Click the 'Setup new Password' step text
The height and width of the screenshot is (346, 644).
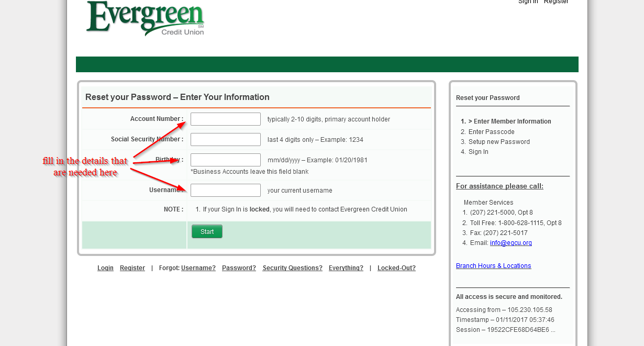tap(499, 142)
